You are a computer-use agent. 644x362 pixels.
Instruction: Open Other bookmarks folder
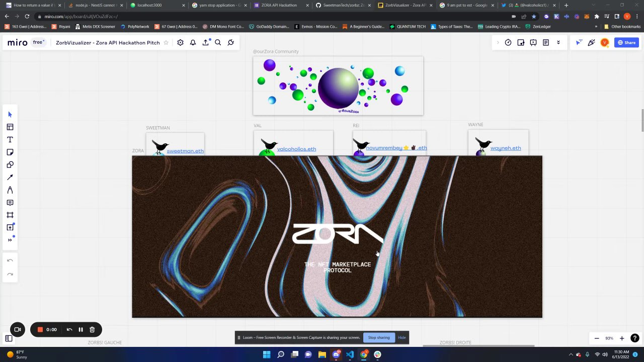point(622,26)
